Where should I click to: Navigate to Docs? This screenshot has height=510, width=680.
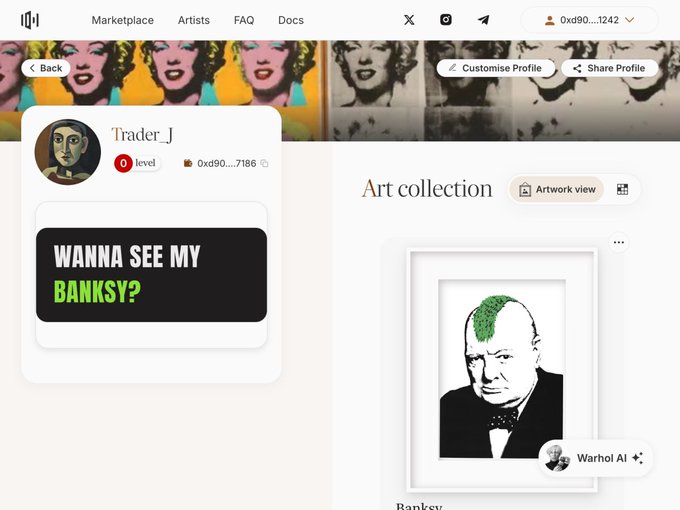pos(291,20)
